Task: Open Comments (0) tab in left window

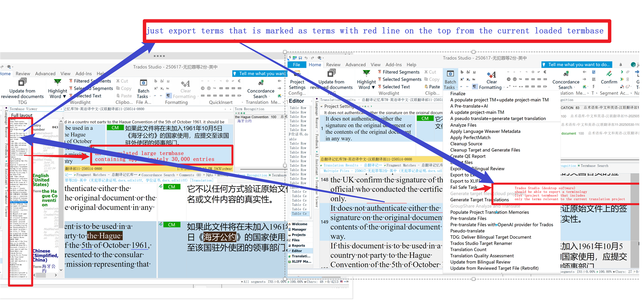Action: pos(189,175)
